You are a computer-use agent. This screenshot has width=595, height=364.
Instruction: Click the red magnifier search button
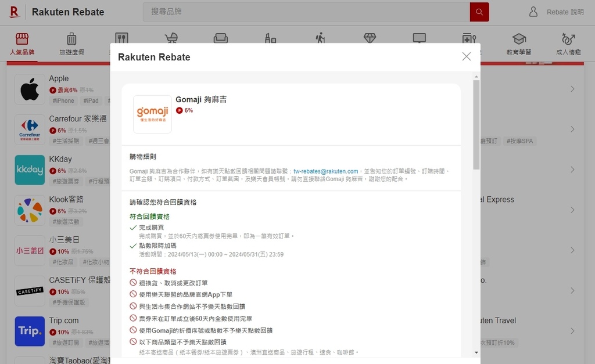point(479,12)
